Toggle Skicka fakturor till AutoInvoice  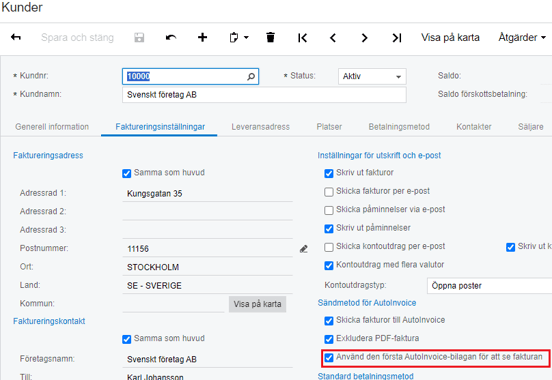tap(329, 321)
